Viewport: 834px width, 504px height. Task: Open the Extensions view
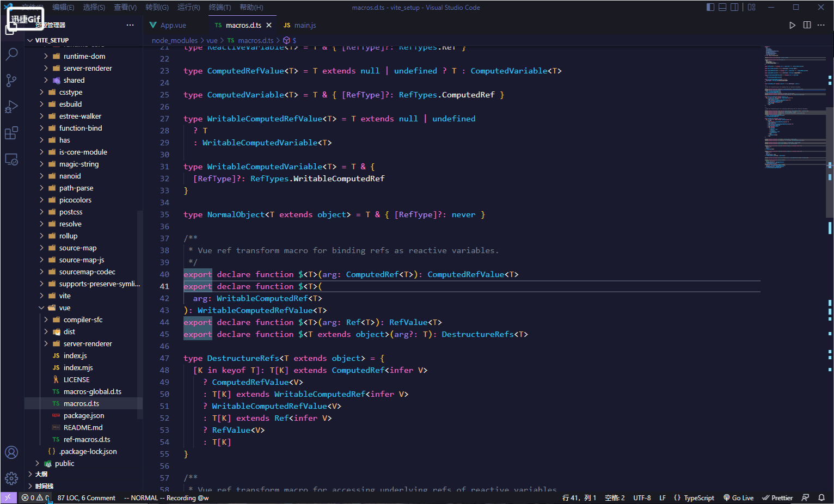[x=11, y=133]
